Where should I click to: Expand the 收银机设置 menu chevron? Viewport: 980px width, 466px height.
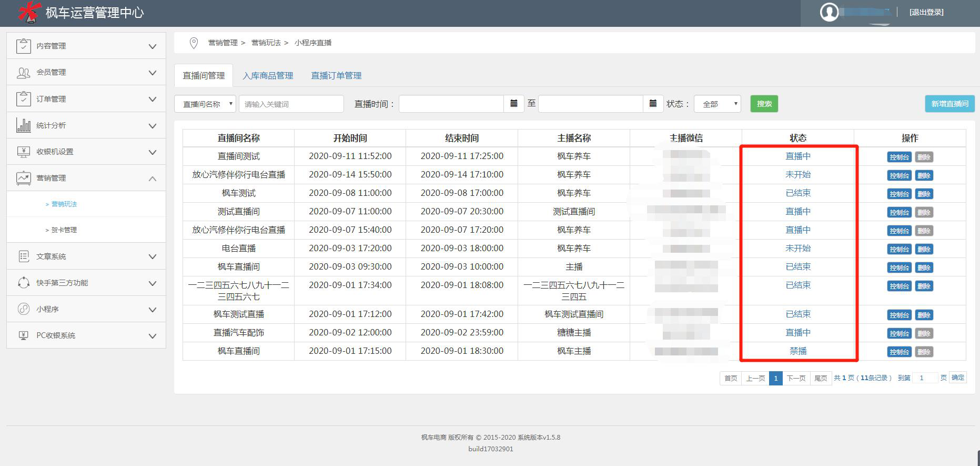153,152
